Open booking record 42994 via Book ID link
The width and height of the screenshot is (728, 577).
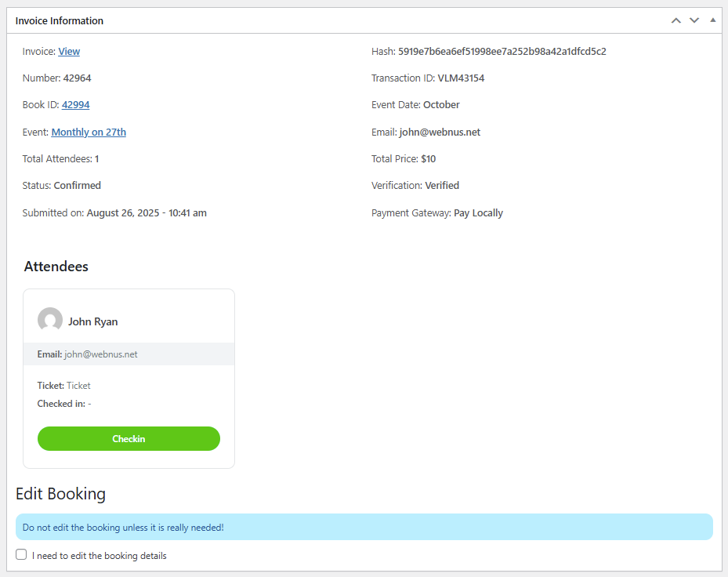point(75,104)
